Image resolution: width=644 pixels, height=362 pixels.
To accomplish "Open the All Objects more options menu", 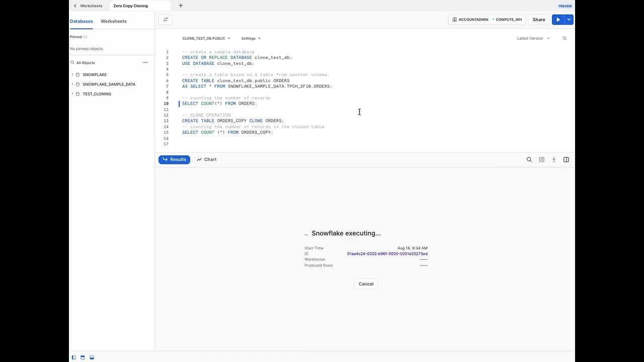I will point(145,63).
